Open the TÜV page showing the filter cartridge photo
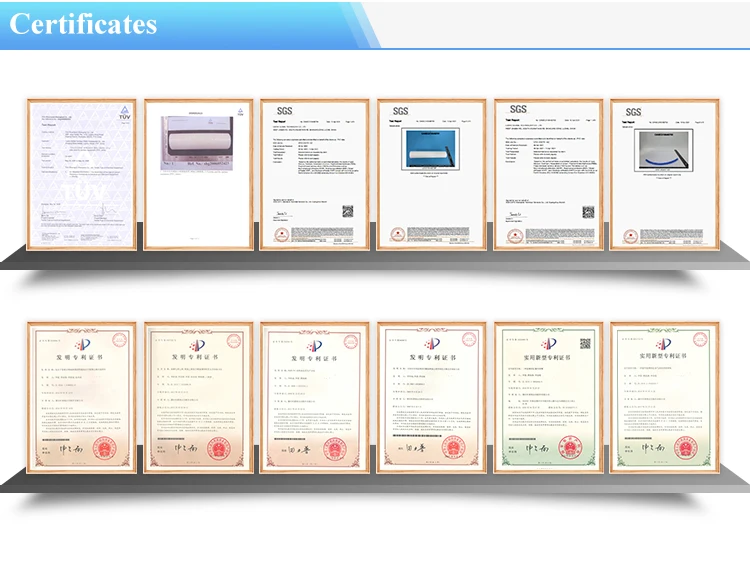 click(x=199, y=174)
